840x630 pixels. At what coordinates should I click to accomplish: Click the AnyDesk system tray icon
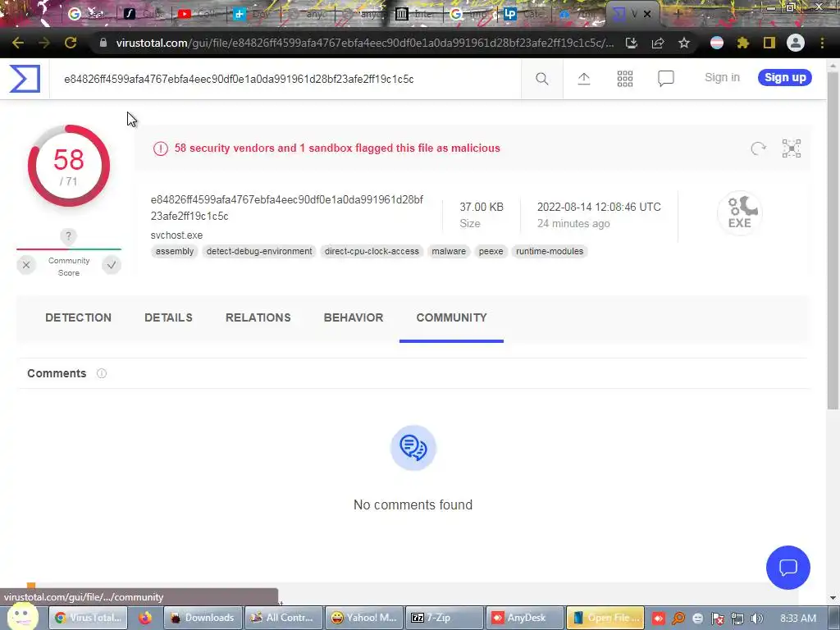coord(658,619)
